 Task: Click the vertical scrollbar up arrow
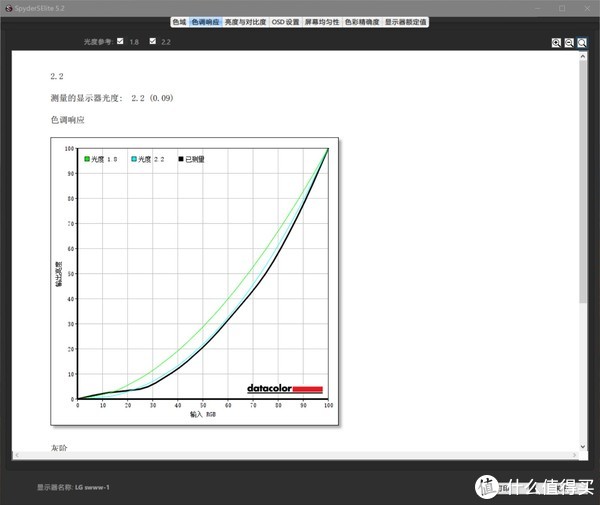click(583, 56)
